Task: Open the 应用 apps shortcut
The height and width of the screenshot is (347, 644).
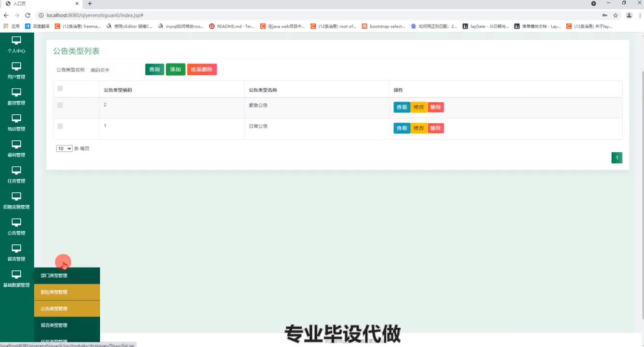Action: click(x=12, y=27)
